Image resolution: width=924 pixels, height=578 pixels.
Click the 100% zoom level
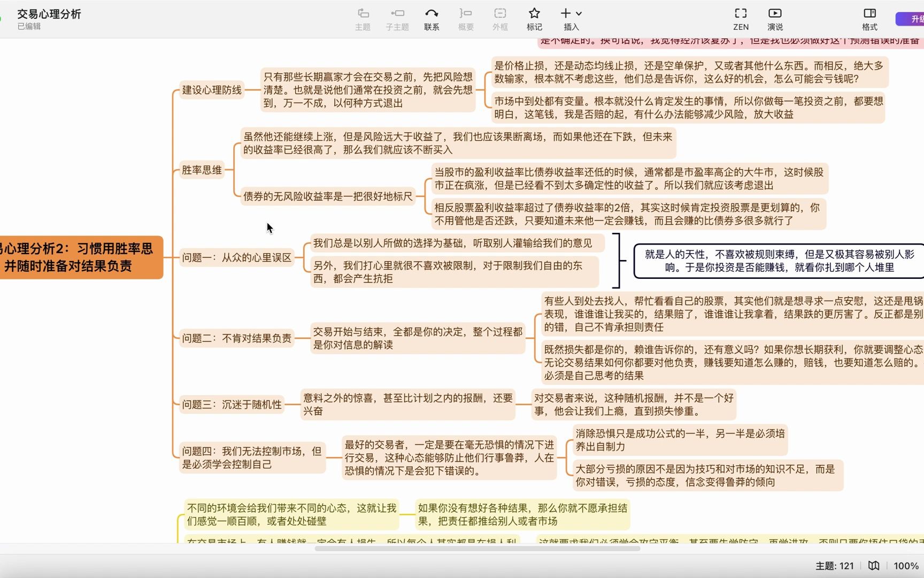coord(906,566)
